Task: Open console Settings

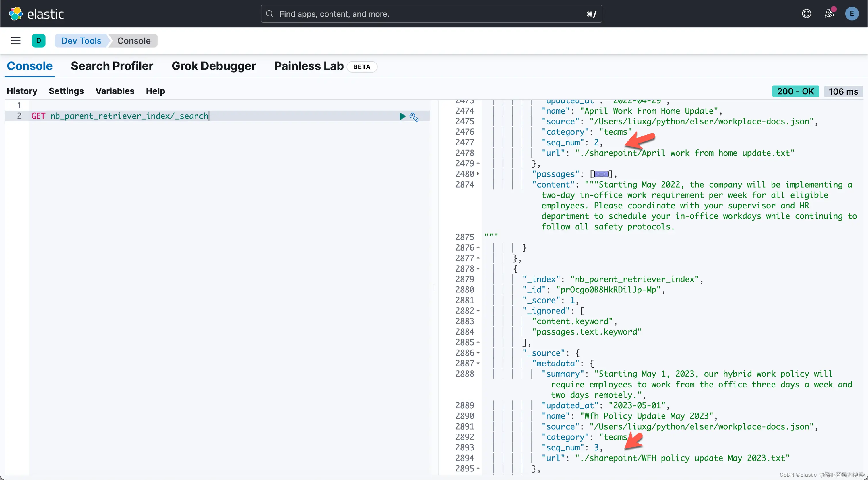Action: pyautogui.click(x=66, y=91)
